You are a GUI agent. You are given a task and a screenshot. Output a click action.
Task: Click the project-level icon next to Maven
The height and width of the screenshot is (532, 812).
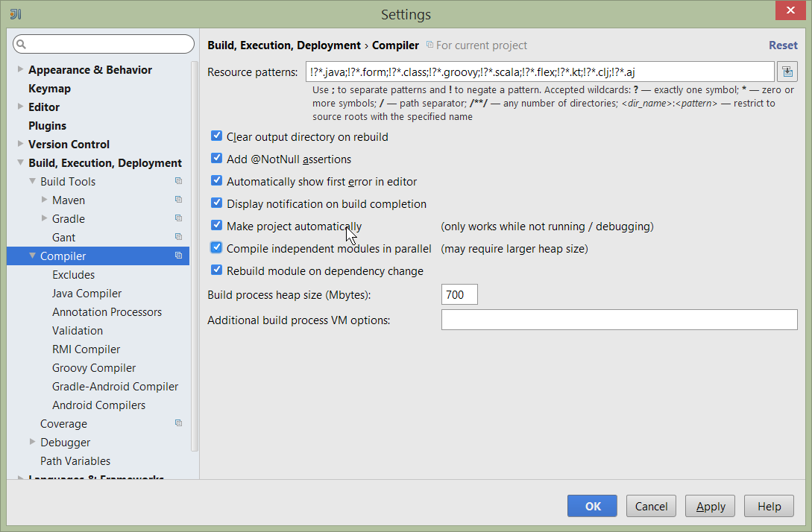pos(178,200)
